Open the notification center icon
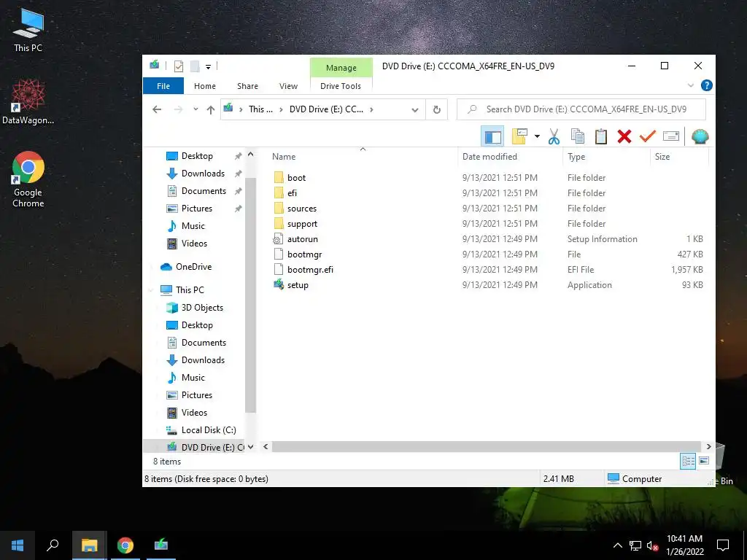 tap(723, 545)
